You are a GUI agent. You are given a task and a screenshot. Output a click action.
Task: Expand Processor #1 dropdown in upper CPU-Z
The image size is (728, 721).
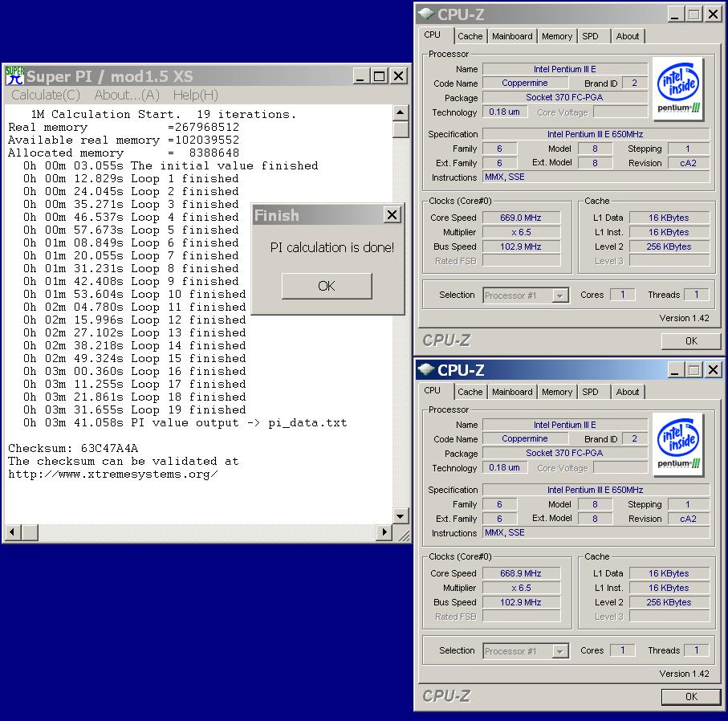point(560,295)
